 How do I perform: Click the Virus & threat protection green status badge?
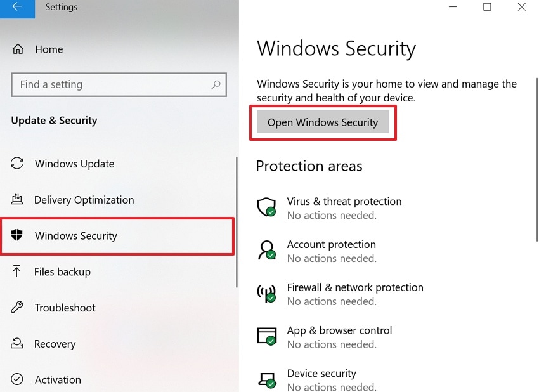(272, 213)
